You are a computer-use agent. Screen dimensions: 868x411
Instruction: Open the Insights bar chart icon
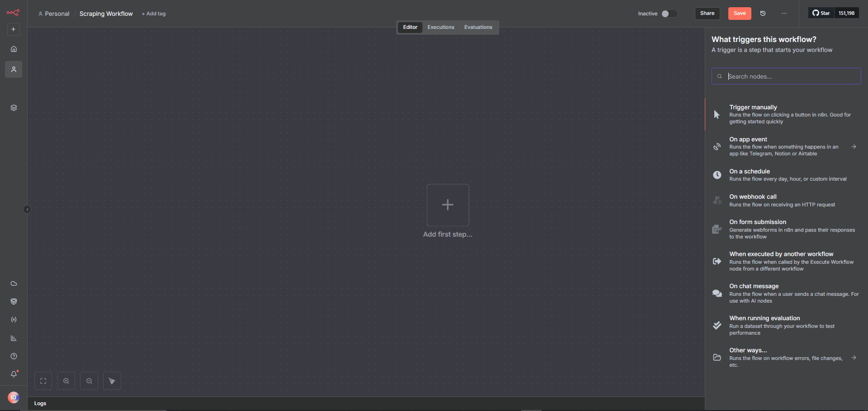(x=14, y=338)
